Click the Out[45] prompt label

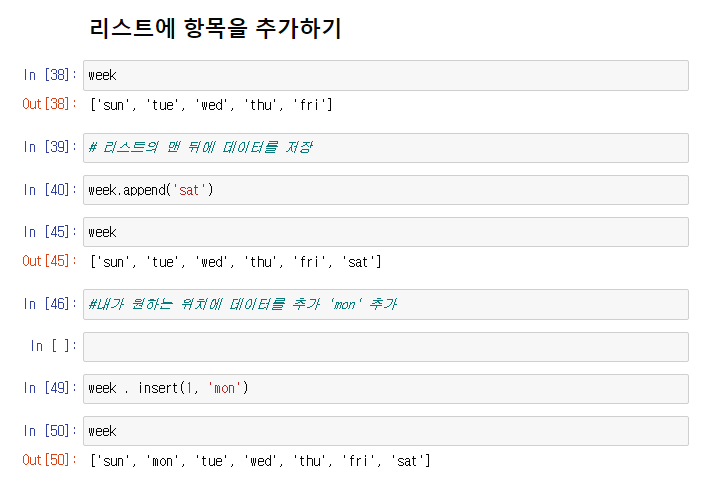click(49, 261)
